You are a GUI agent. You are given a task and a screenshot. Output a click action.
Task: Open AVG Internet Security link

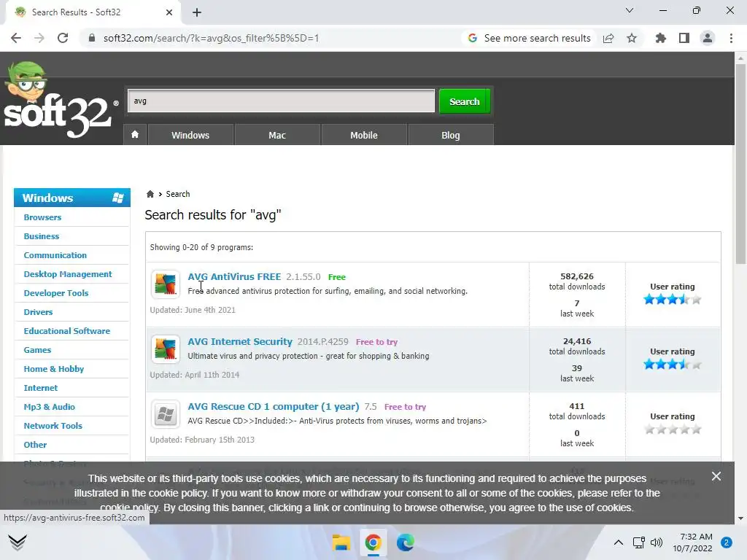[239, 341]
